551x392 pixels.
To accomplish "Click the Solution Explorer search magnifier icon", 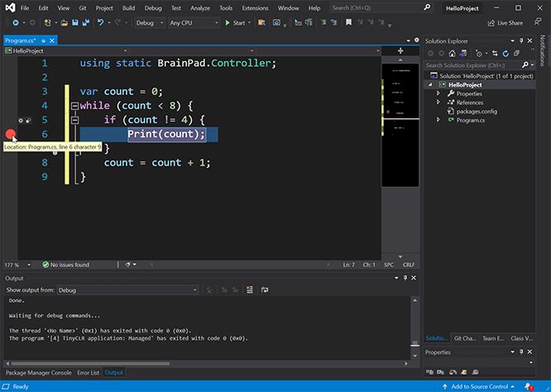I will (525, 65).
